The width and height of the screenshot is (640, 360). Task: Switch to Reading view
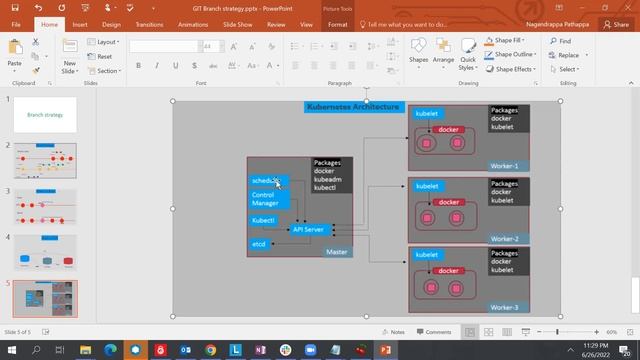pos(507,332)
